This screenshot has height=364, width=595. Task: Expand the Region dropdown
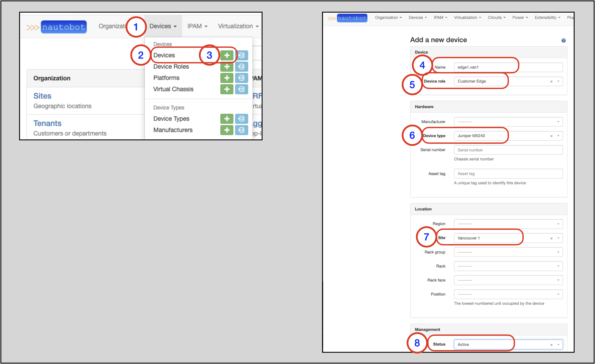(508, 224)
